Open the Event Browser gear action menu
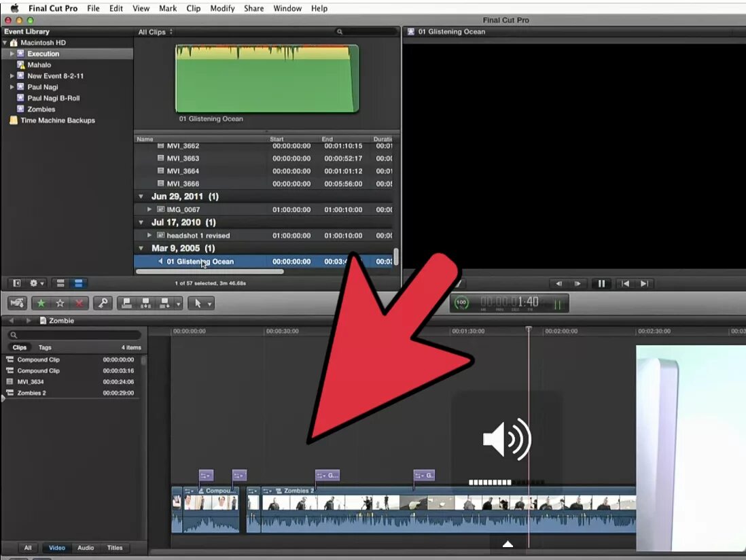Viewport: 746px width, 560px height. pyautogui.click(x=37, y=283)
